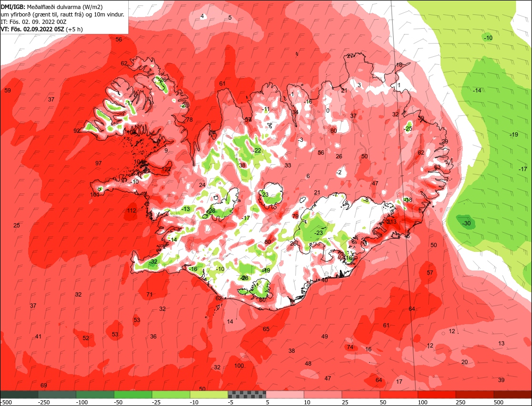532x406 pixels.
Task: Click the valid time 'VT: Fös. 02.09.2022 05Z (+5 h)'
Action: click(41, 29)
